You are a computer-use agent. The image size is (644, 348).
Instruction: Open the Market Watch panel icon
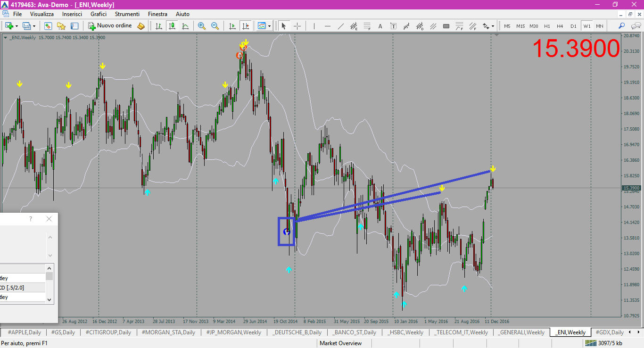coord(48,26)
